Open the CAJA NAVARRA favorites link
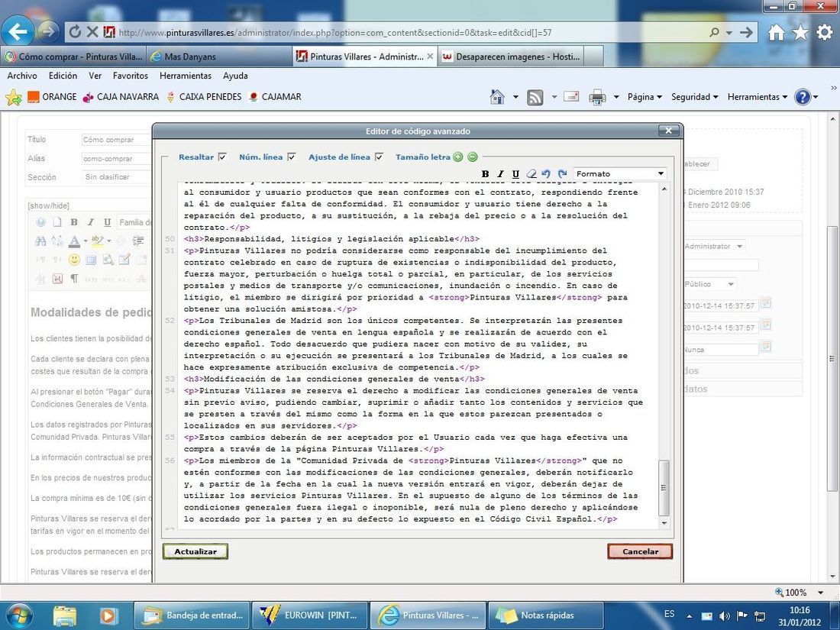840x630 pixels. (x=121, y=97)
